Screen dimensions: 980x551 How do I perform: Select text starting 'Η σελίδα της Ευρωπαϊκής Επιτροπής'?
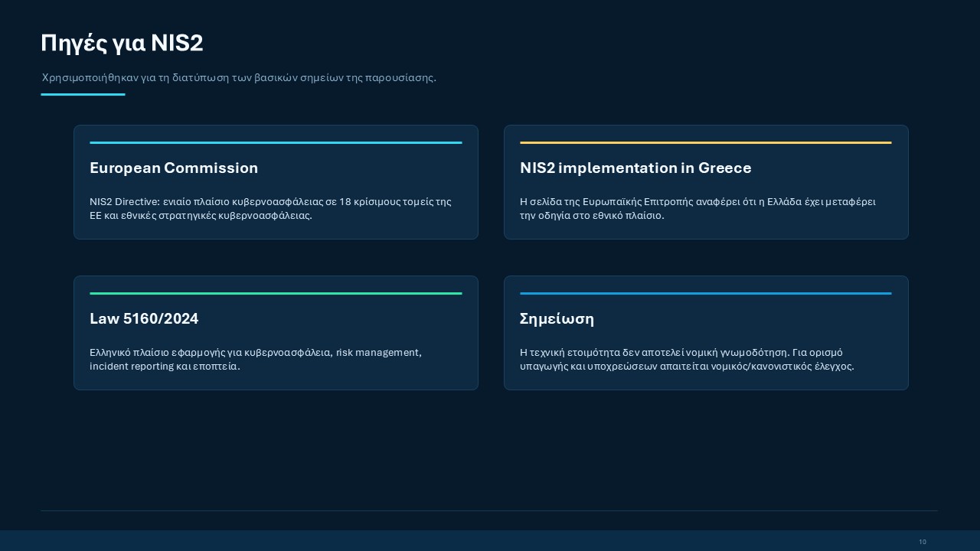(x=697, y=208)
